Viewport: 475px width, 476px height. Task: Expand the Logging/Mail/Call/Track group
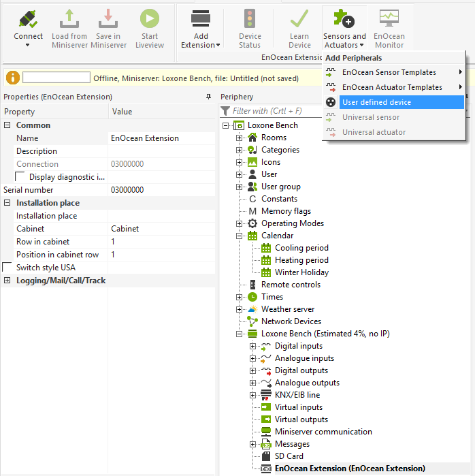(x=7, y=280)
